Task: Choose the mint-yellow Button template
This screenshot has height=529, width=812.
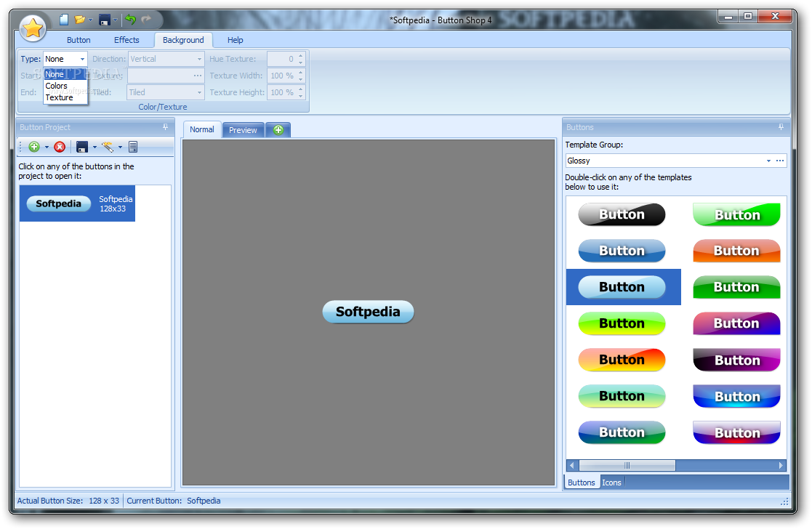Action: point(622,396)
